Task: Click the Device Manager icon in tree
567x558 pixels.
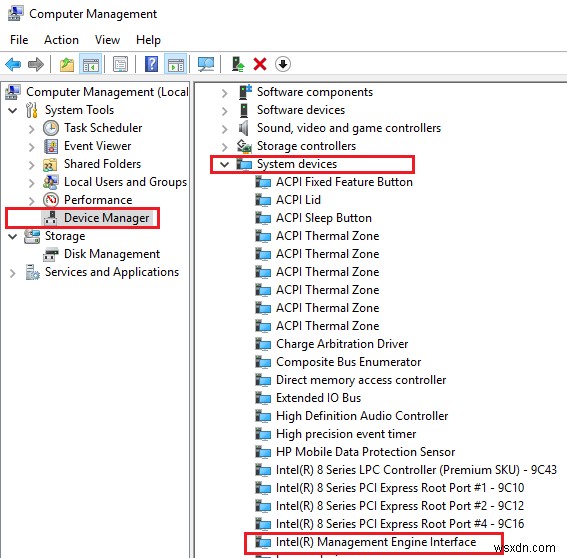Action: point(51,218)
